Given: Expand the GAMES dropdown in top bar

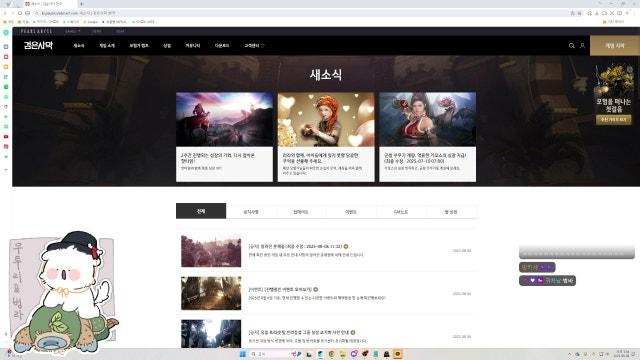Looking at the screenshot, I should pos(73,31).
